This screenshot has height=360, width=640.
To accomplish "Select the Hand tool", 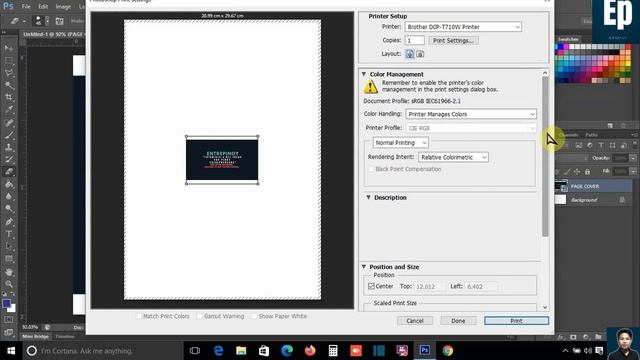I will (x=9, y=272).
